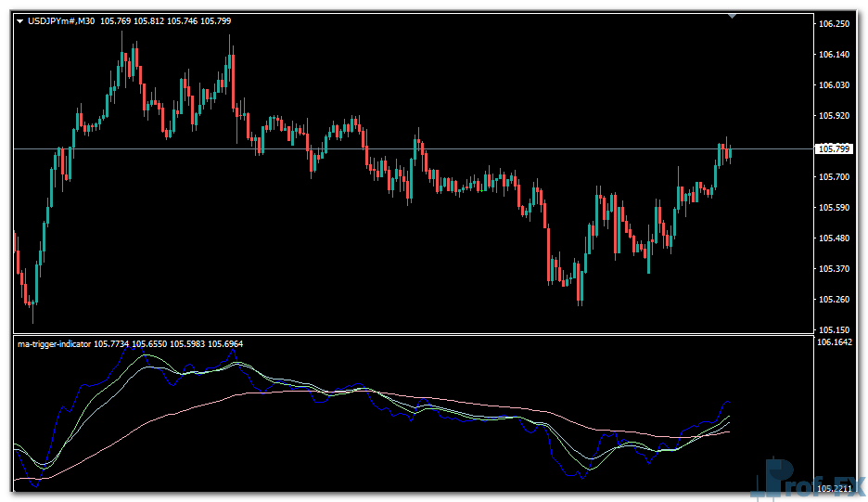Click the 105.370 price scale label
The image size is (868, 502).
pos(834,269)
